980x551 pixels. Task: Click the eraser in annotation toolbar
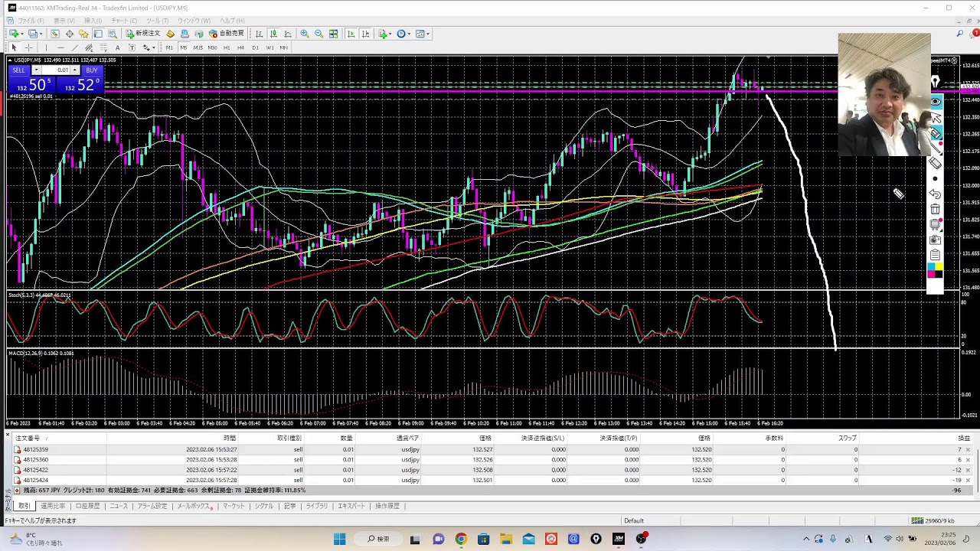[x=935, y=163]
